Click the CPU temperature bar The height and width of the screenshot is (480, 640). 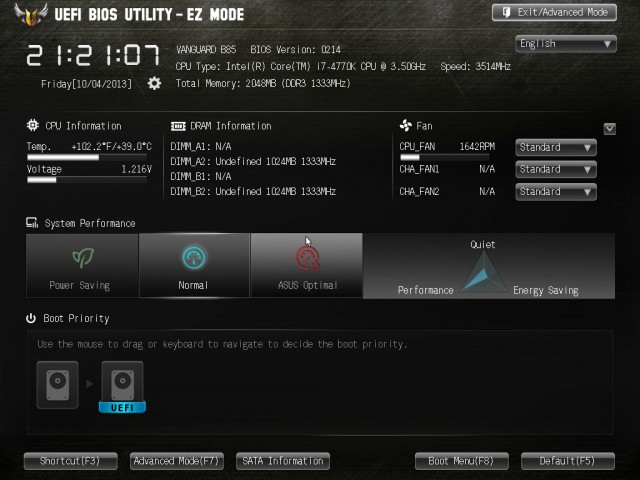(x=87, y=158)
